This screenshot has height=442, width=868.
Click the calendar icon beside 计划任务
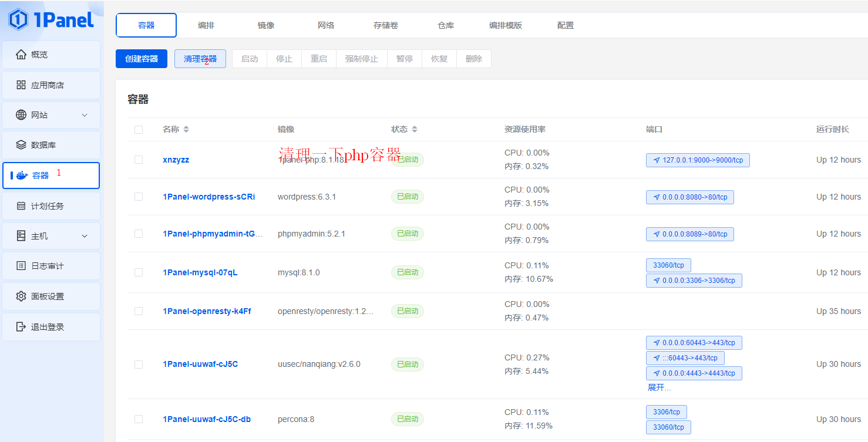[21, 206]
